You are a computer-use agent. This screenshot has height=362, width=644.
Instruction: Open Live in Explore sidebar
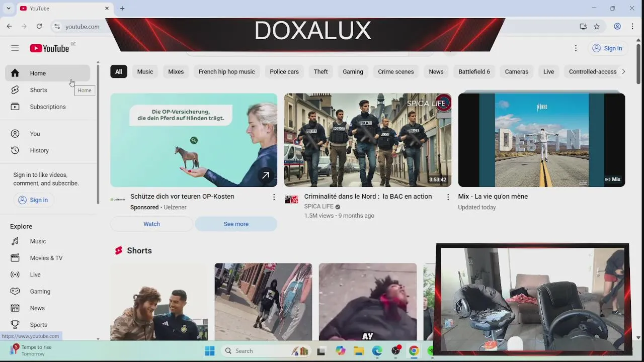pyautogui.click(x=48, y=275)
